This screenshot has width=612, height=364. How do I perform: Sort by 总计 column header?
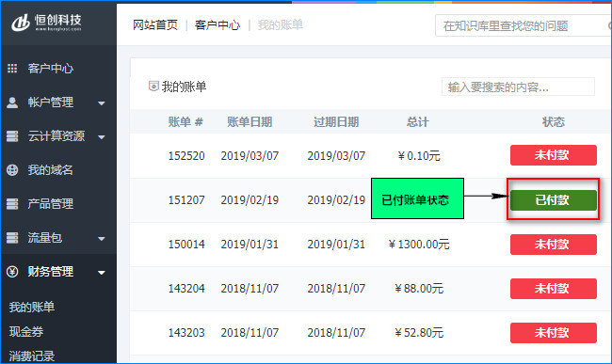pyautogui.click(x=418, y=122)
